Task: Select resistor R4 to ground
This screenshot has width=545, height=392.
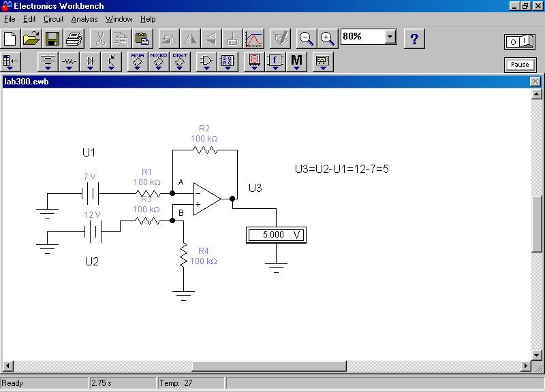Action: (183, 255)
